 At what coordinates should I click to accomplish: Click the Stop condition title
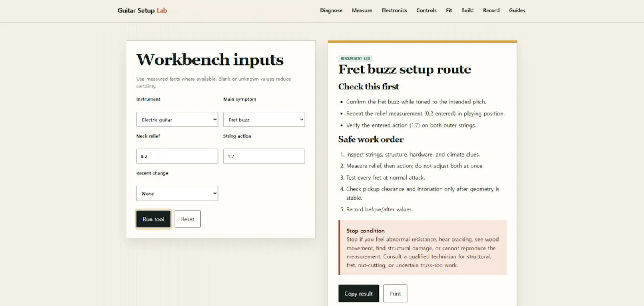[x=365, y=231]
